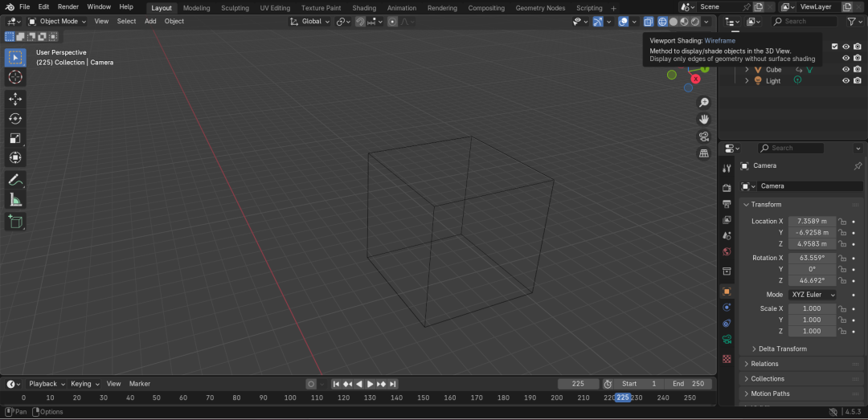868x420 pixels.
Task: Open the View Layer properties tab
Action: pyautogui.click(x=727, y=220)
